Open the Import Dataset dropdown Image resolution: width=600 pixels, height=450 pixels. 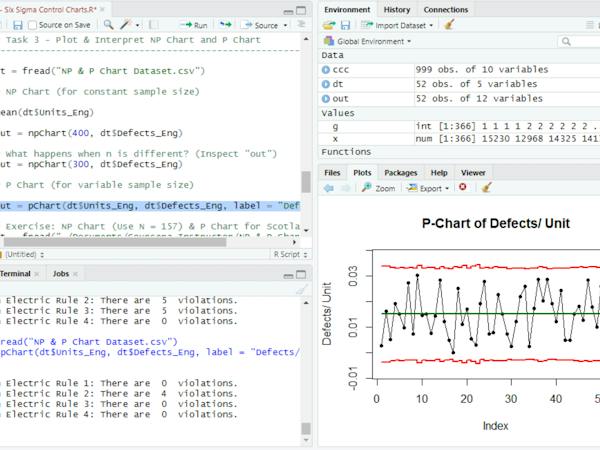tap(397, 26)
